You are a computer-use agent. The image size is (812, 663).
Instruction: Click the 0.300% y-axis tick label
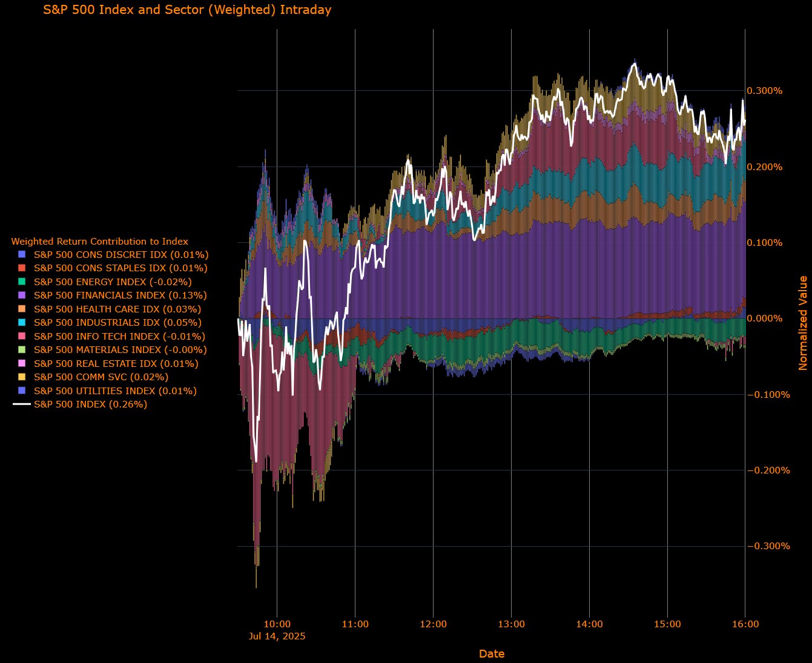[x=765, y=91]
